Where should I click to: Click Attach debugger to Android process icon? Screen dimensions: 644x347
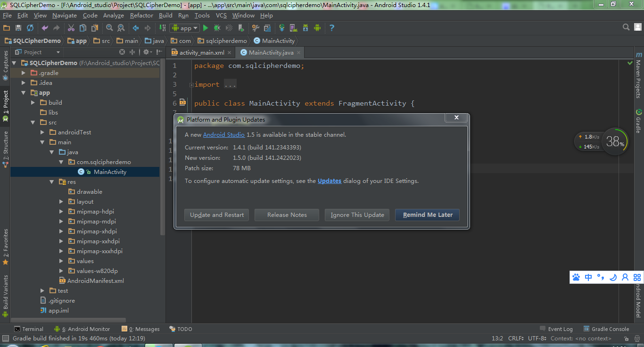241,28
